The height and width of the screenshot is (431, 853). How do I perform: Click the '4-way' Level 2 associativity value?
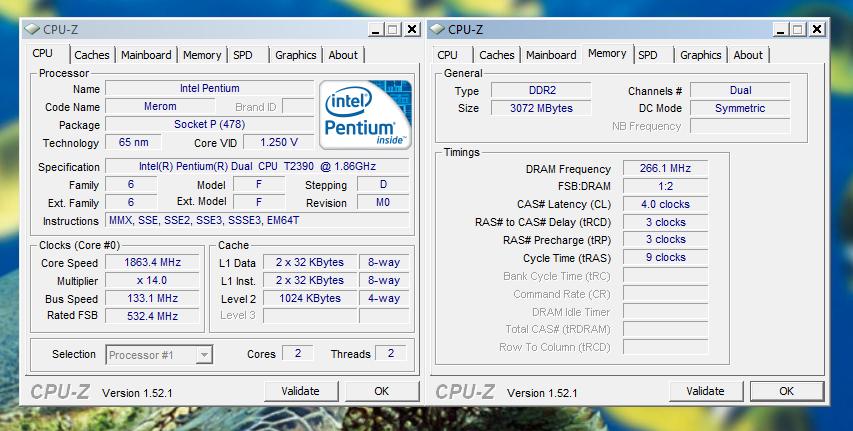tap(384, 298)
